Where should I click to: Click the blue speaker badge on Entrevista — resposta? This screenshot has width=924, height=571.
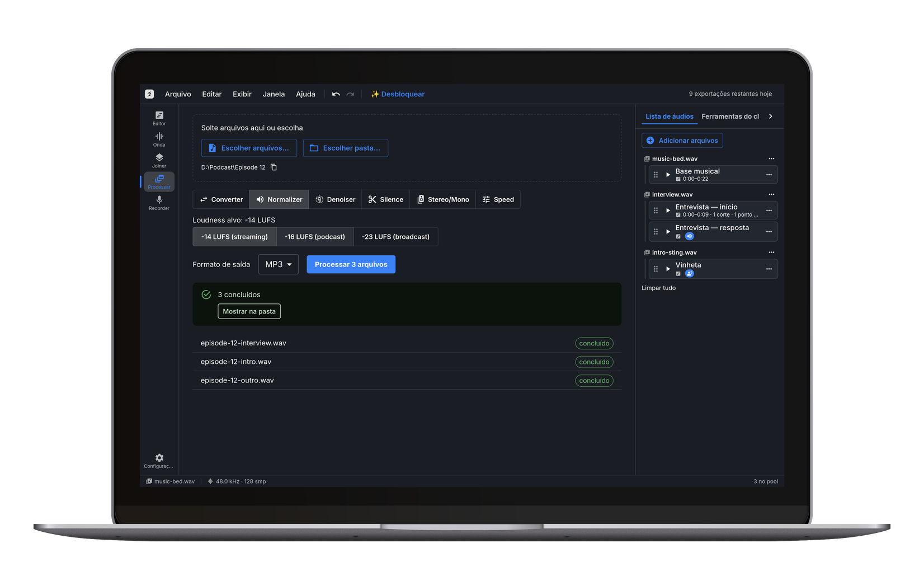tap(689, 236)
